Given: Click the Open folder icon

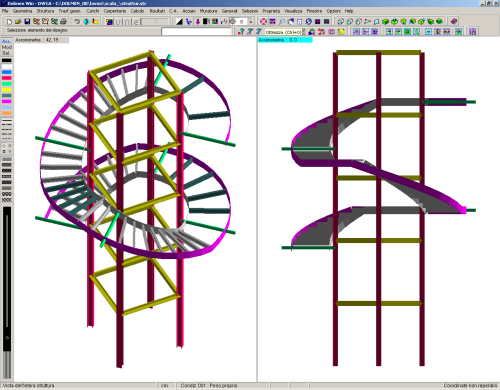Looking at the screenshot, I should (x=18, y=22).
